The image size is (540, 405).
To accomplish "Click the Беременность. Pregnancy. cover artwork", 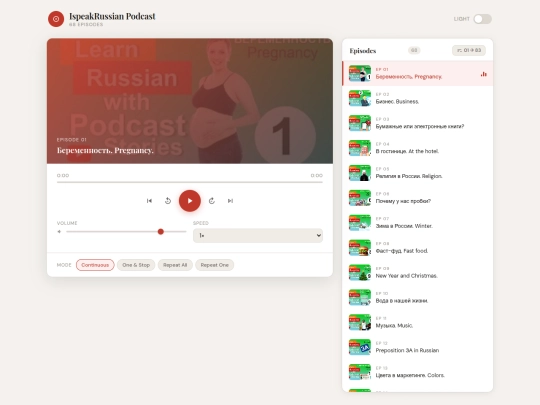I will [190, 101].
